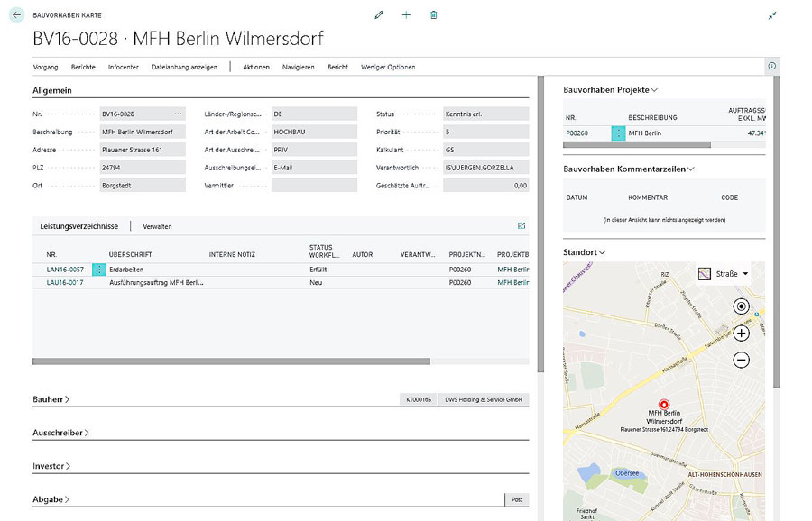812x521 pixels.
Task: Open row menu for project P00260
Action: click(618, 133)
